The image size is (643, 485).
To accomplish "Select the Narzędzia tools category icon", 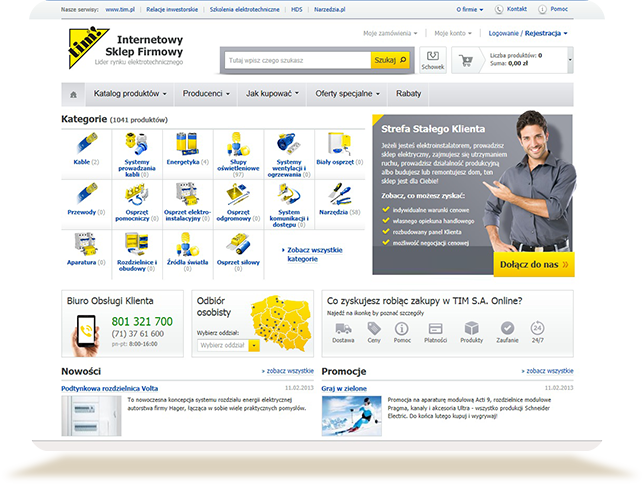I will [x=338, y=194].
